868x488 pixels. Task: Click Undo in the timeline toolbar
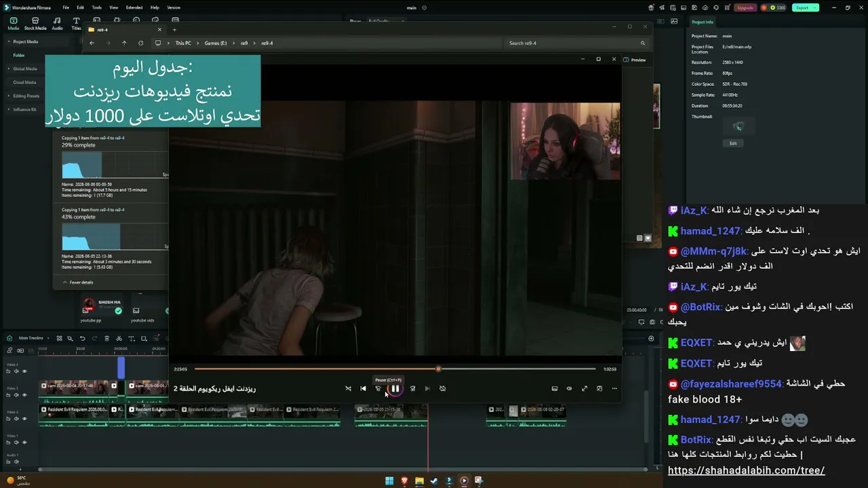click(x=83, y=338)
